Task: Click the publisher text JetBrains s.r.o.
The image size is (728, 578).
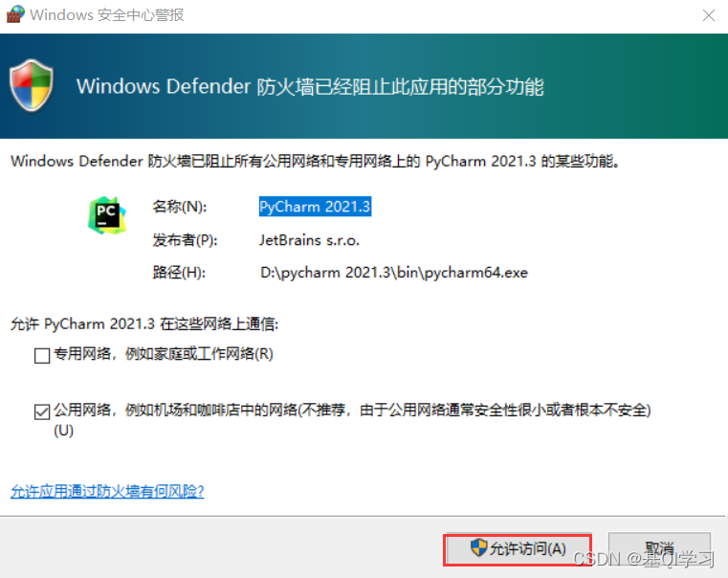Action: pyautogui.click(x=309, y=240)
